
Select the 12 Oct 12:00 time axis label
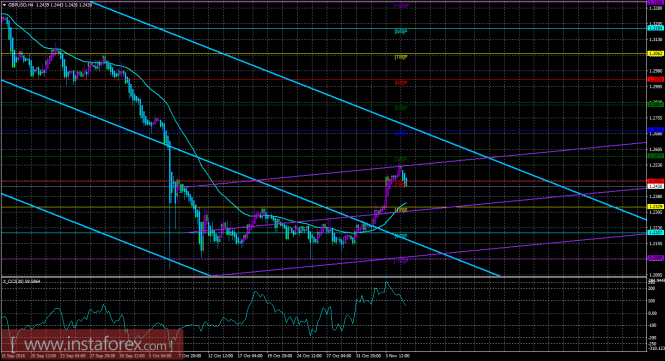click(221, 356)
